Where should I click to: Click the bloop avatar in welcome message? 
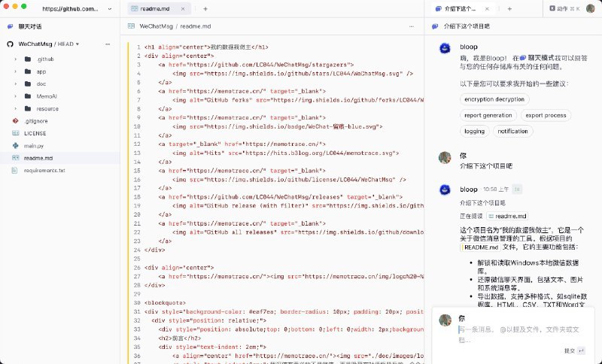pyautogui.click(x=445, y=48)
